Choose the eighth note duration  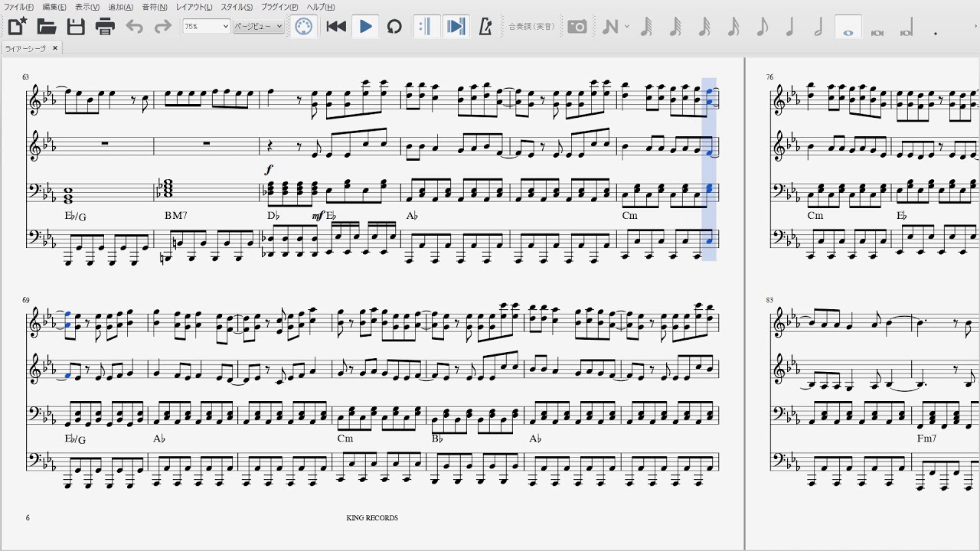point(762,27)
